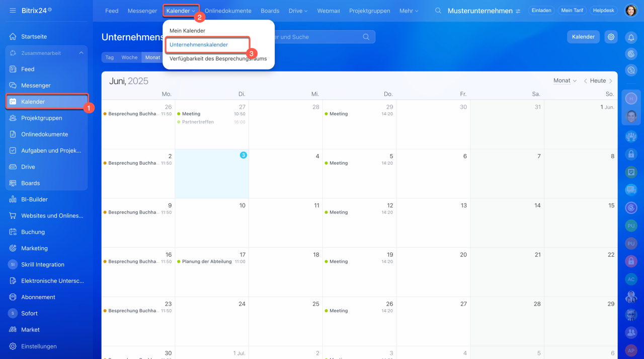Open the Helpdesk button
This screenshot has height=359, width=644.
point(604,11)
